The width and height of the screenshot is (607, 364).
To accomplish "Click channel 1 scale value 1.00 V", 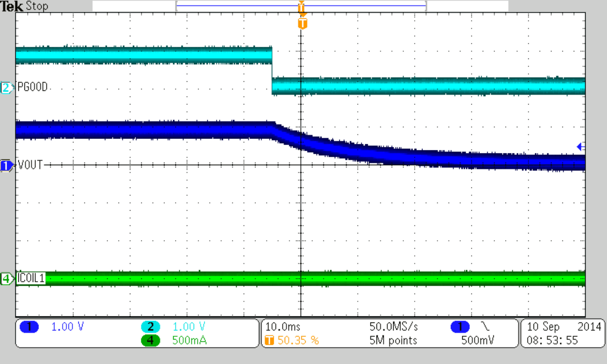I will pos(67,327).
